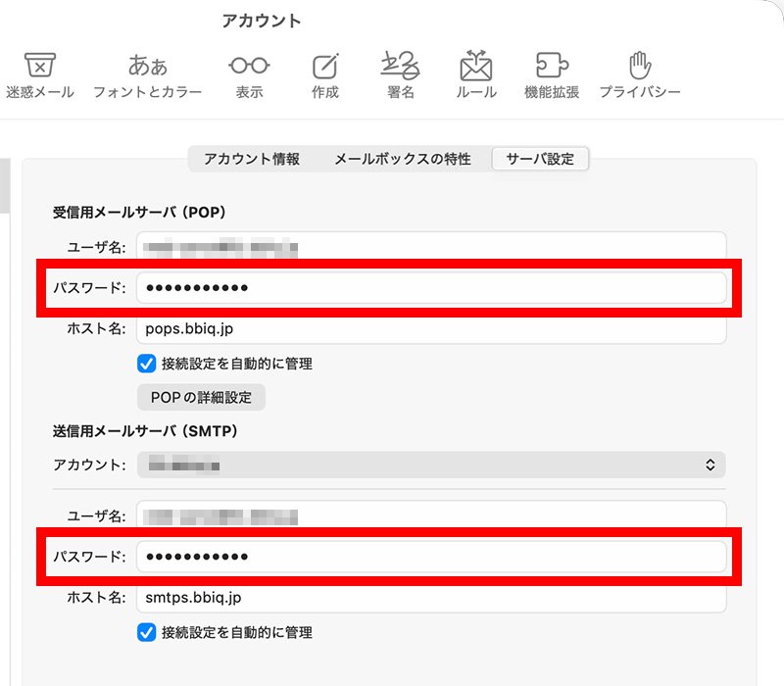Open the SMTP アカウント dropdown
The width and height of the screenshot is (784, 686).
tap(431, 465)
